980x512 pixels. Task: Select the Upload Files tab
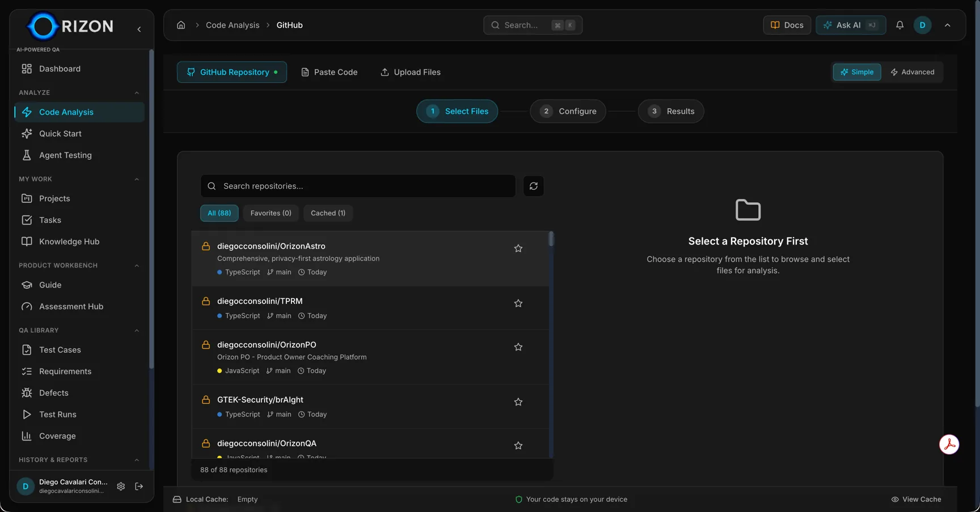[x=411, y=72]
